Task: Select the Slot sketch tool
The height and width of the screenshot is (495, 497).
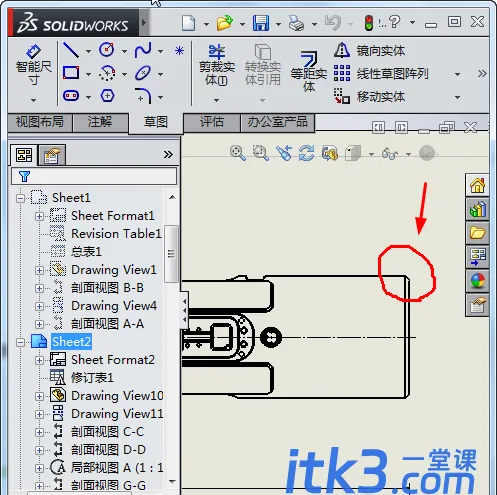Action: click(71, 96)
